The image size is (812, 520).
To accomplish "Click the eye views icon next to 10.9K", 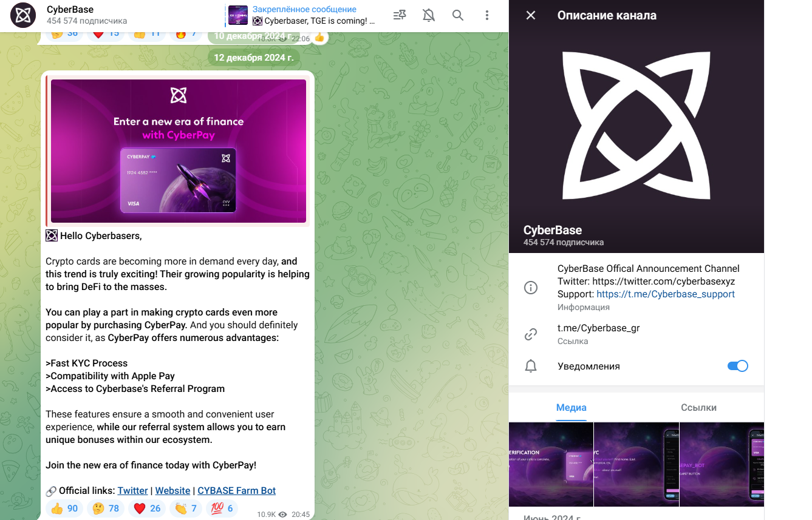I will [x=282, y=515].
